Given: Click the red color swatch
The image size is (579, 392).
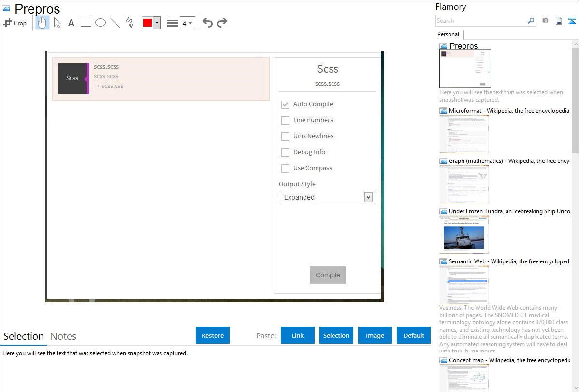Looking at the screenshot, I should click(x=147, y=23).
